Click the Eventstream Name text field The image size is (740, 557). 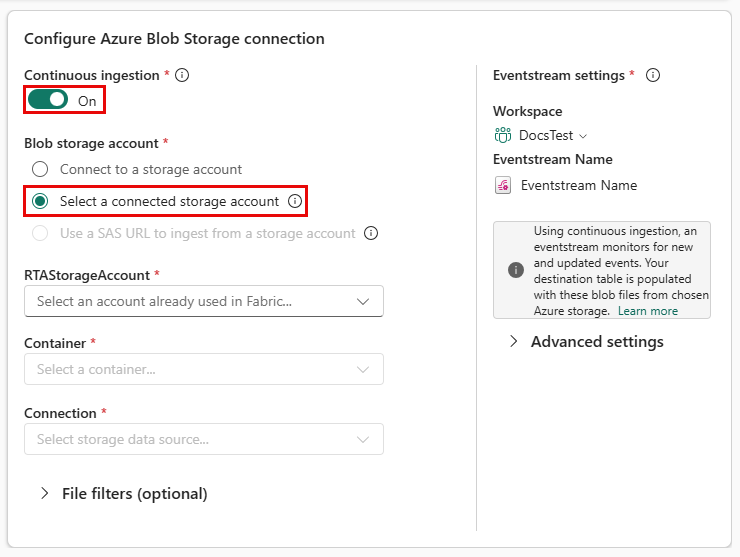coord(579,185)
